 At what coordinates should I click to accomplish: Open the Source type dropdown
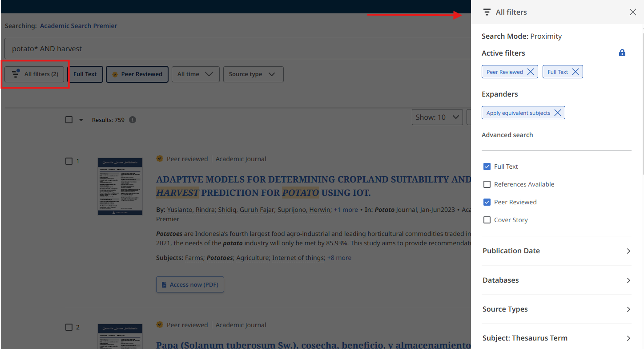click(x=253, y=74)
